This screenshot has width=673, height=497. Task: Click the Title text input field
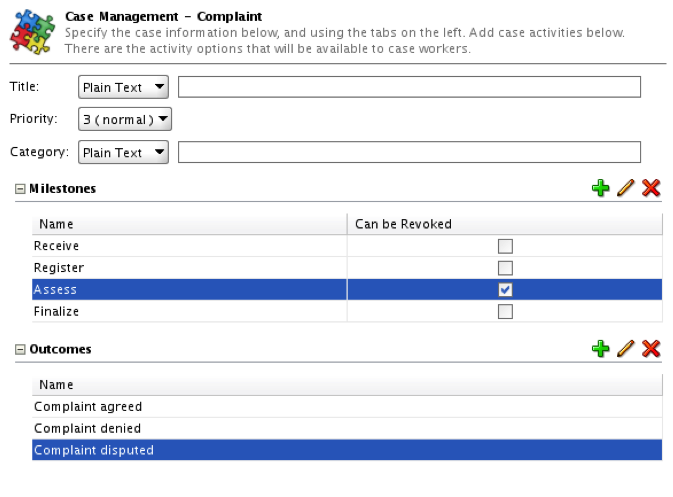tap(409, 87)
